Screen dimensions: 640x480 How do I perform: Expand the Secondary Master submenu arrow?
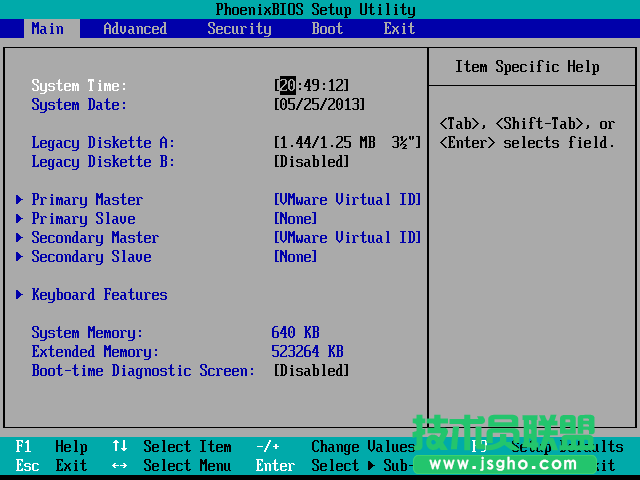point(20,238)
